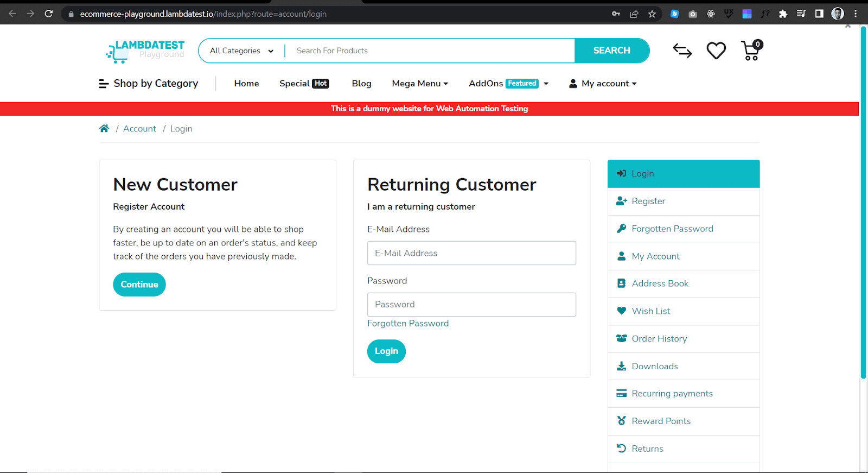Open the wishlist heart icon in header

pyautogui.click(x=716, y=51)
